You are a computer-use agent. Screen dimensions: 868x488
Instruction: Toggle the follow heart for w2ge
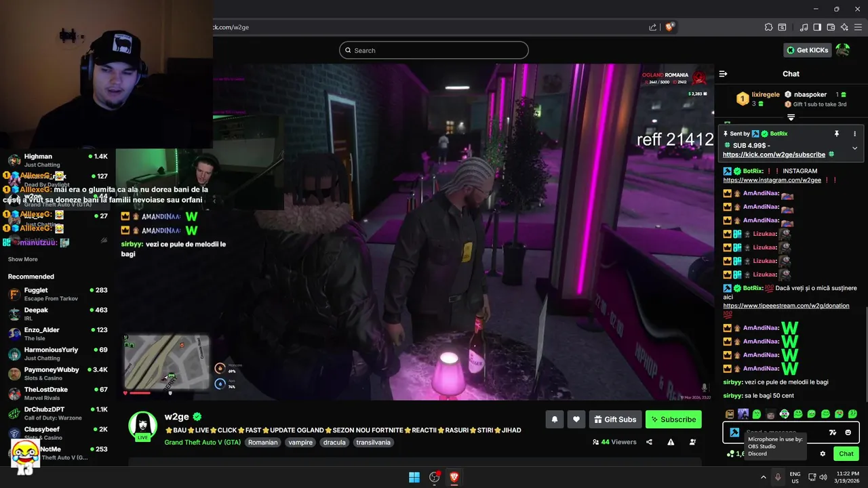pyautogui.click(x=576, y=420)
